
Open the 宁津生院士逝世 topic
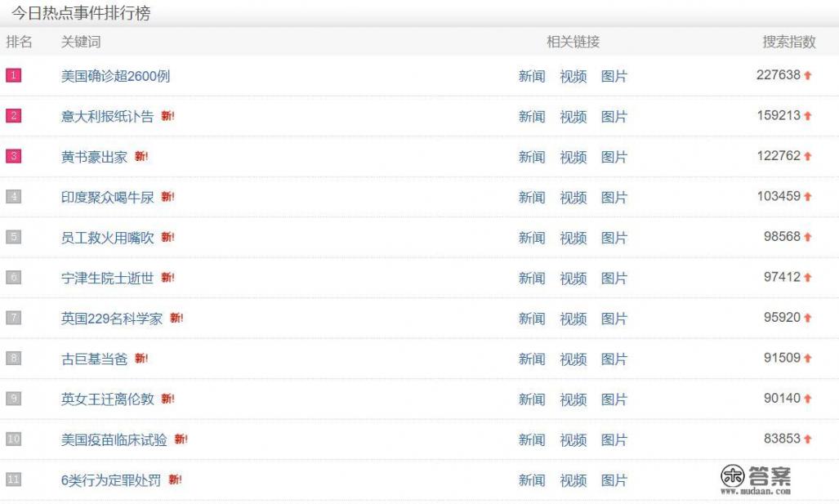[107, 278]
